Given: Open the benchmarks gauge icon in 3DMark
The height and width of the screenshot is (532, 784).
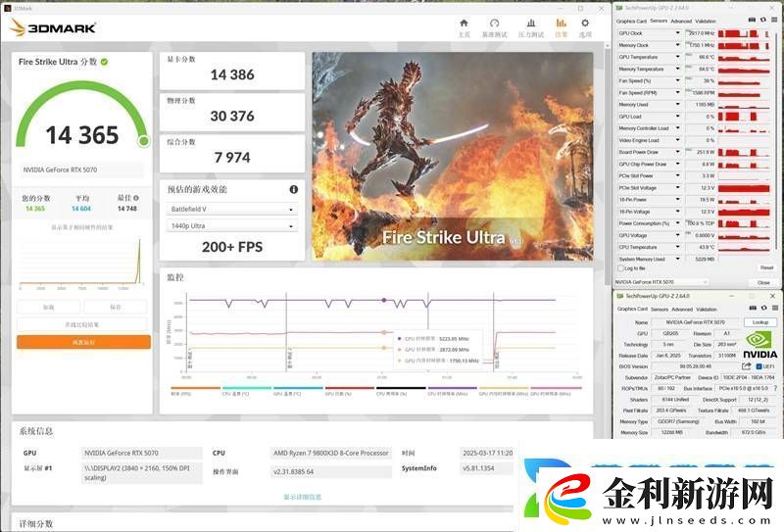Looking at the screenshot, I should coord(495,23).
